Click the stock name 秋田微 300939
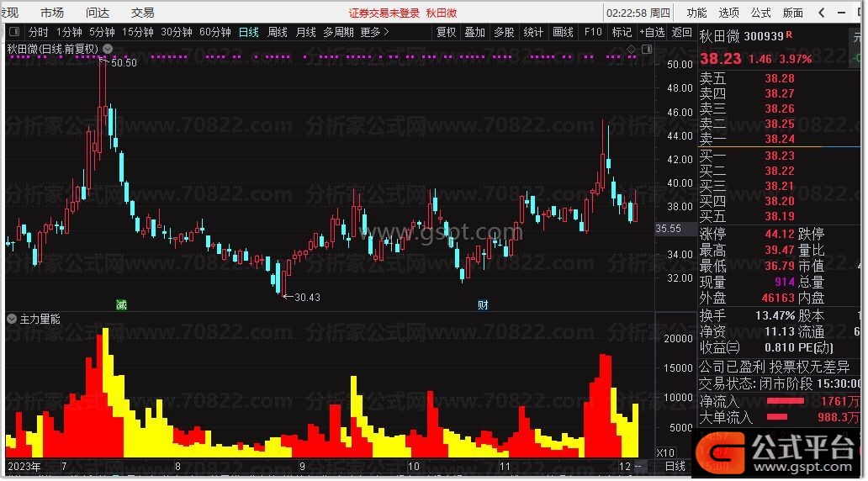 (x=741, y=36)
